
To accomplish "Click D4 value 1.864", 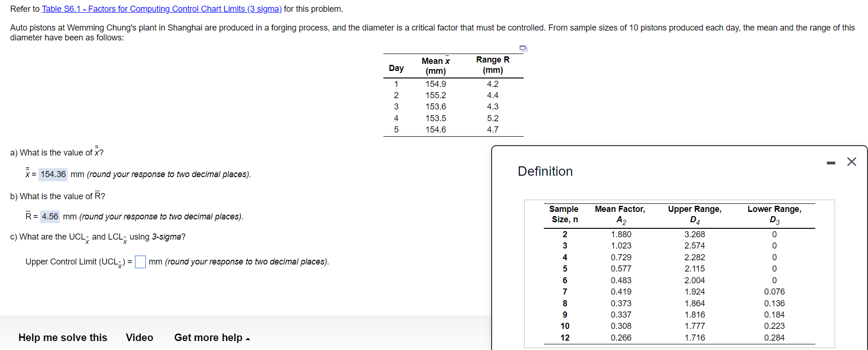I will click(x=695, y=303).
